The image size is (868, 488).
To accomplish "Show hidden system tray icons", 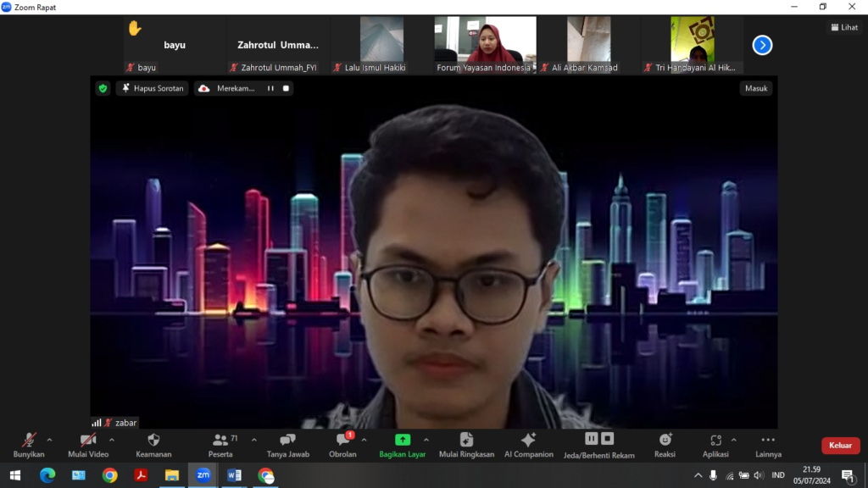I will pyautogui.click(x=698, y=475).
